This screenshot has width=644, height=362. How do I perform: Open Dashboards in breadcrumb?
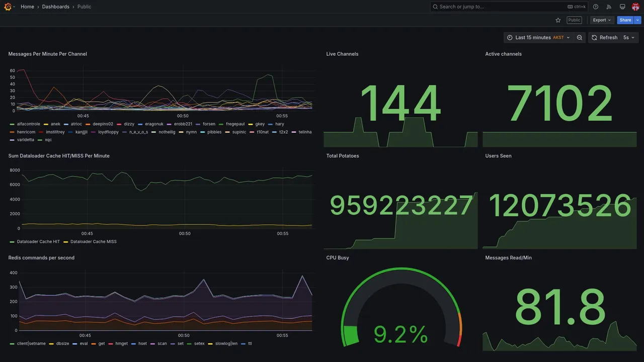coord(56,7)
